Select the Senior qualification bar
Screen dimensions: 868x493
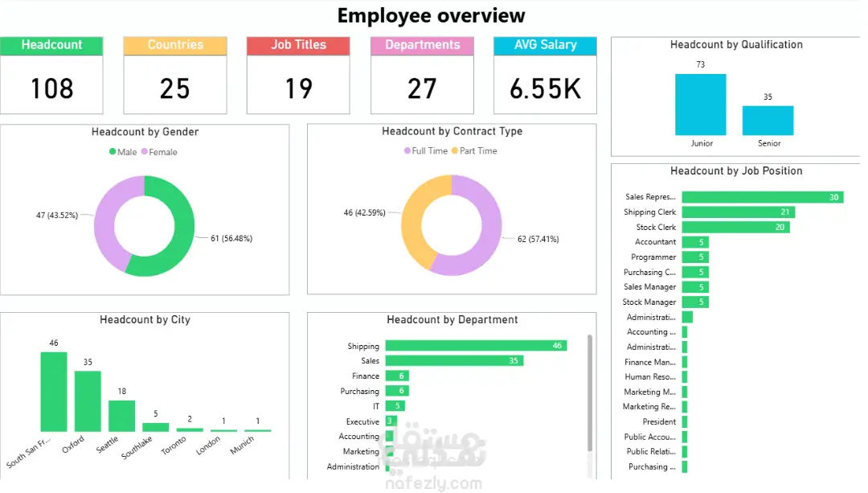click(768, 120)
